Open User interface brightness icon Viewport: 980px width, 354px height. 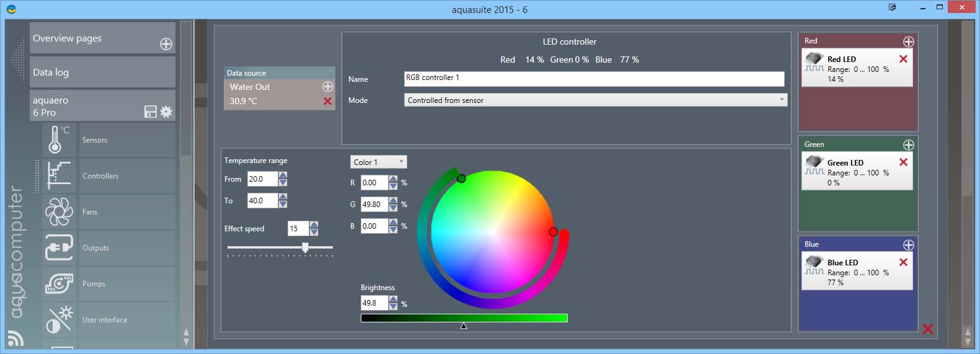59,320
